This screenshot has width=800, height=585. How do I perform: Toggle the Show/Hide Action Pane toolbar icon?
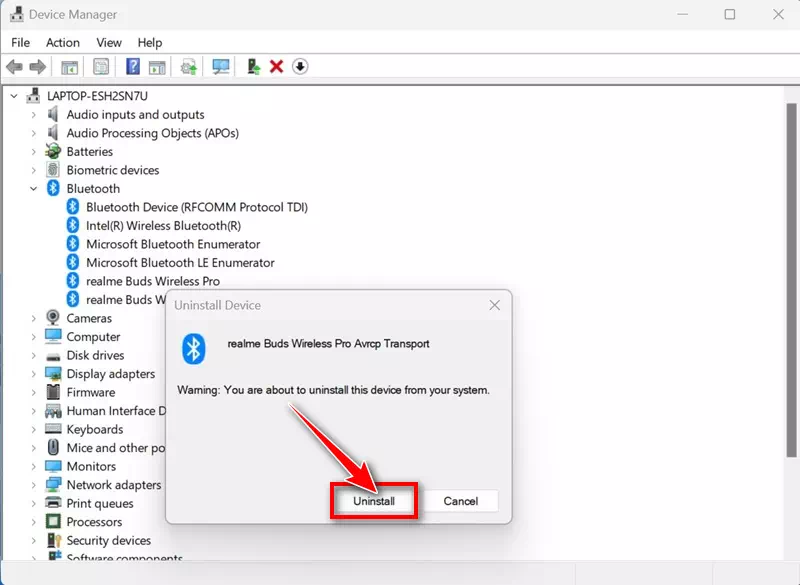[157, 67]
